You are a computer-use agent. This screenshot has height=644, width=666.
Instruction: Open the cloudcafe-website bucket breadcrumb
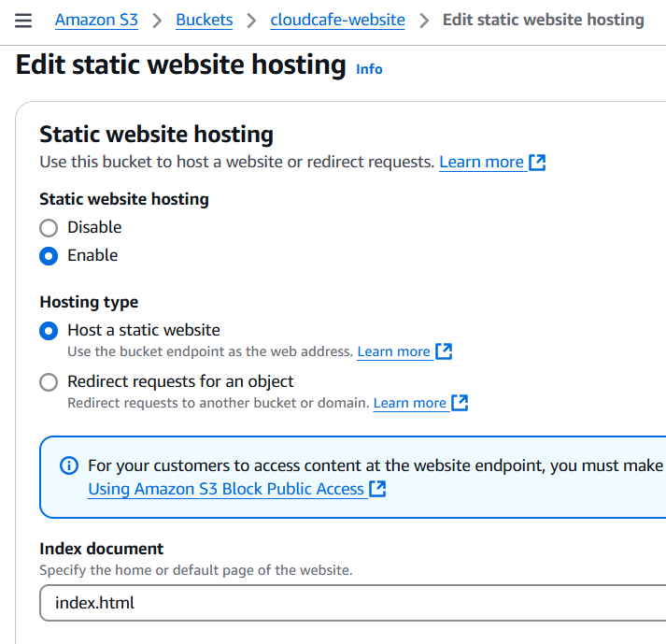coord(338,20)
